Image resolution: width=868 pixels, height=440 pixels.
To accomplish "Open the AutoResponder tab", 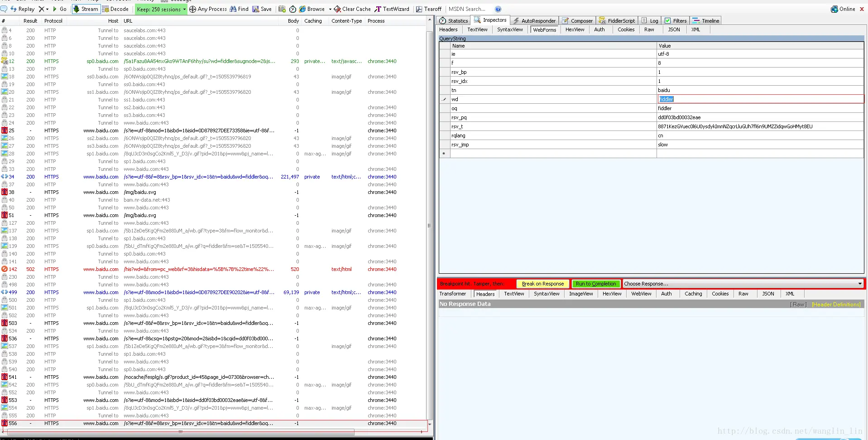I will pyautogui.click(x=534, y=21).
